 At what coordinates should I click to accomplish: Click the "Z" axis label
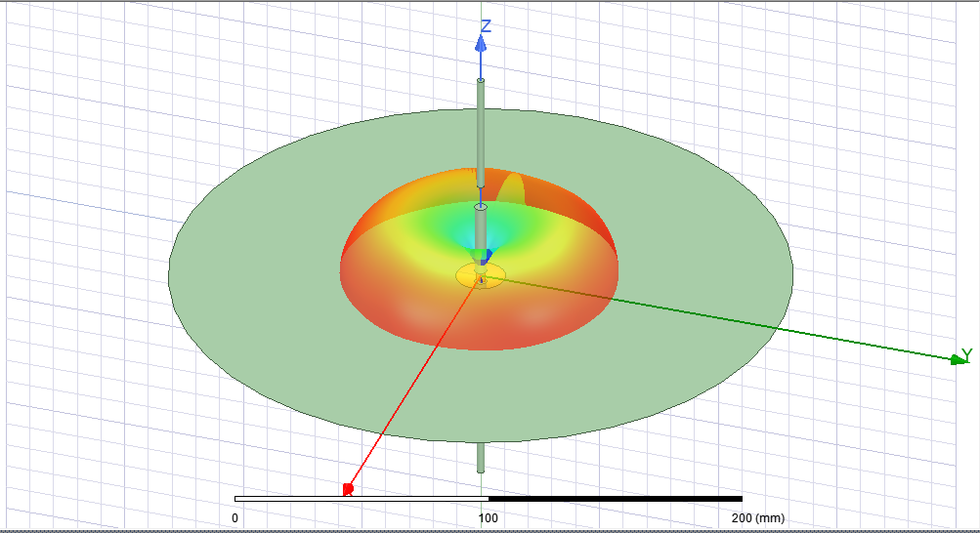click(x=486, y=26)
